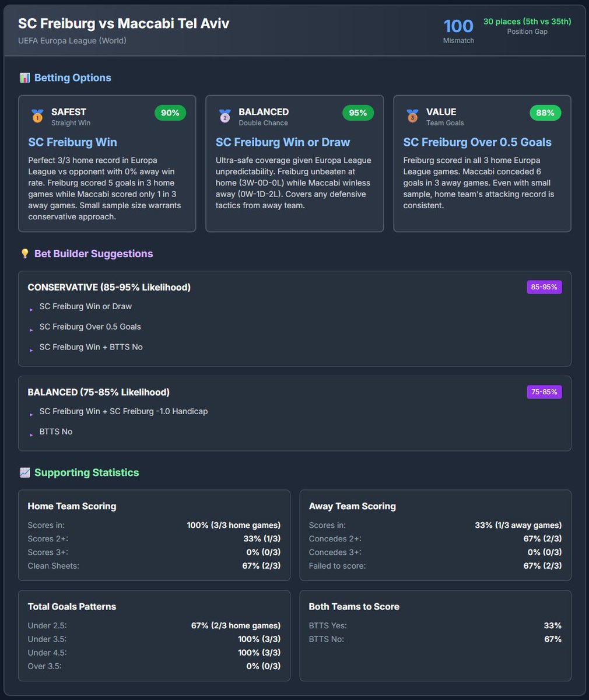Click conservative item SC Freiburg Win or Draw
Viewport: 589px width, 700px height.
pyautogui.click(x=86, y=306)
